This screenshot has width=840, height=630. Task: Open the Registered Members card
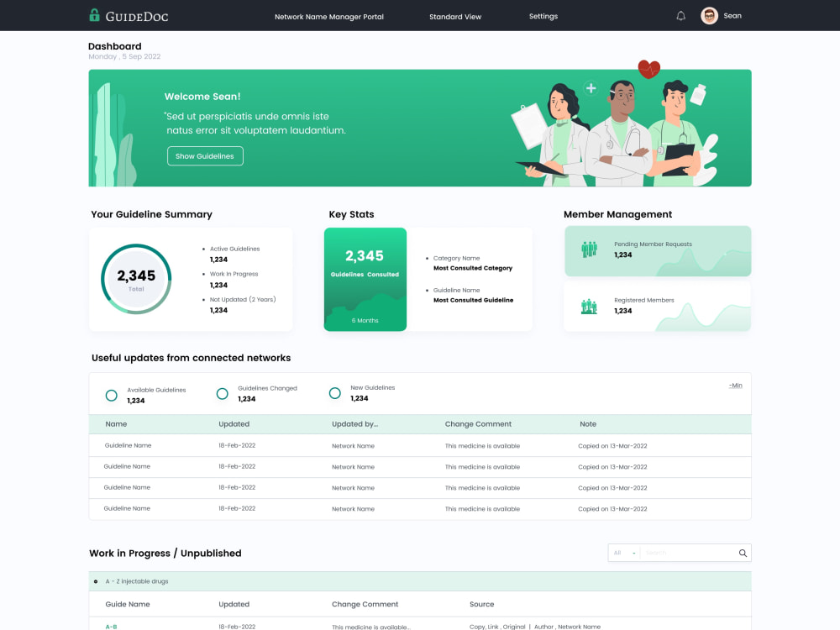click(x=658, y=307)
